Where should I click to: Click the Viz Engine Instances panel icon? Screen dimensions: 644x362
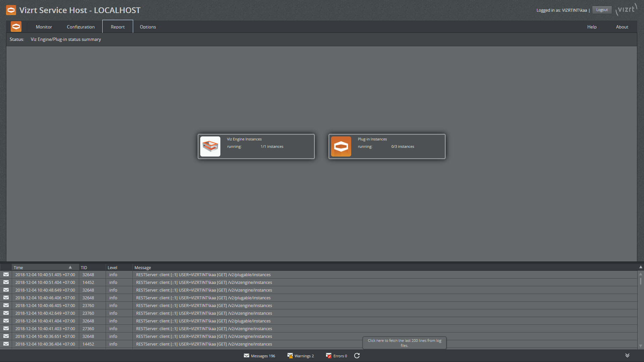(x=211, y=145)
